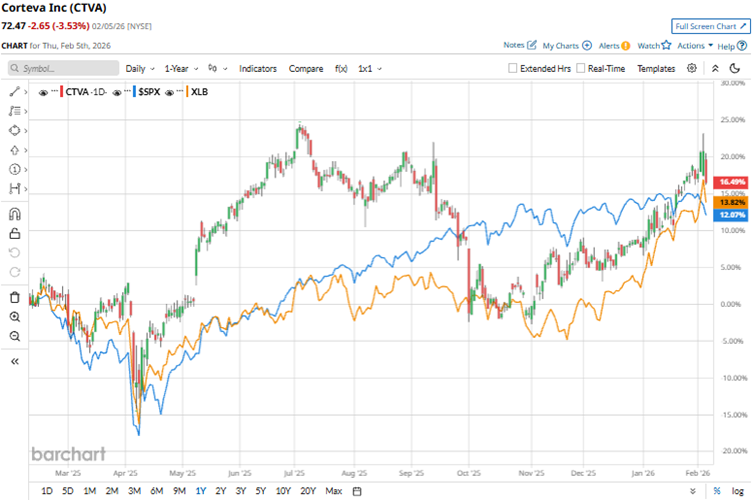The image size is (752, 500).
Task: Delete drawings with the trash icon
Action: [14, 297]
